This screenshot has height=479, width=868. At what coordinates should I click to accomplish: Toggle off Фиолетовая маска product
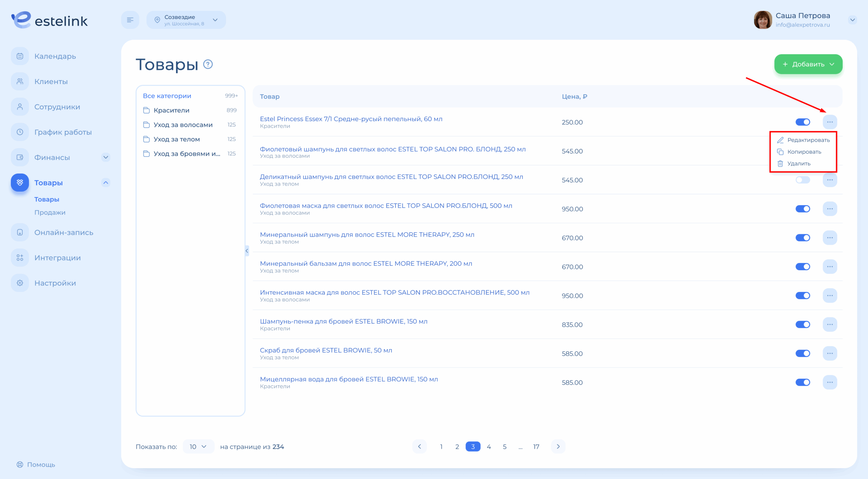803,209
